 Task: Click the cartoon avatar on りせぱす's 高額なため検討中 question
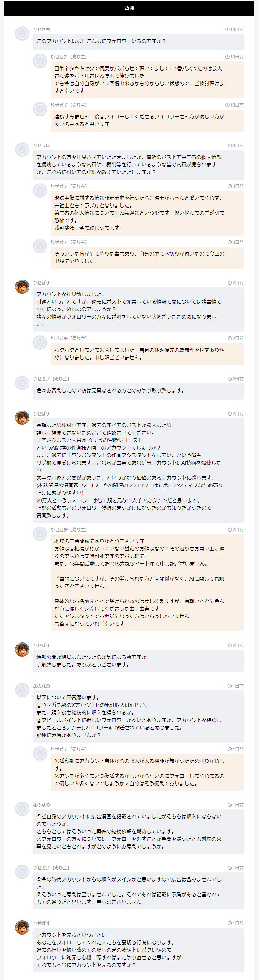coord(22,417)
